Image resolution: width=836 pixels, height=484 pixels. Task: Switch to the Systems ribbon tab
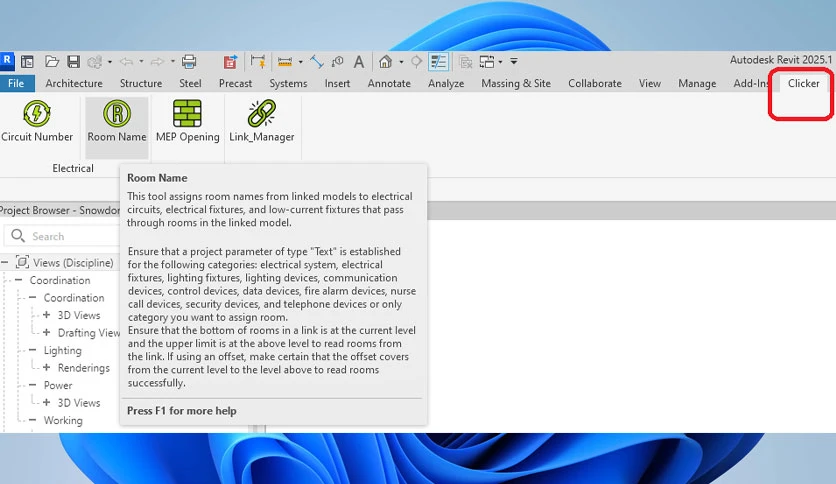(288, 83)
